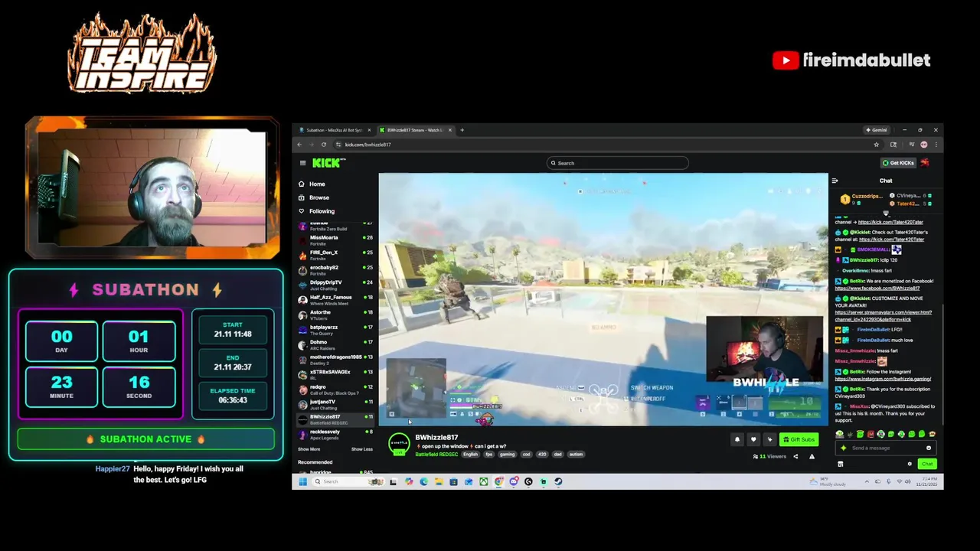Click the gaming tag
The height and width of the screenshot is (551, 980).
click(507, 455)
